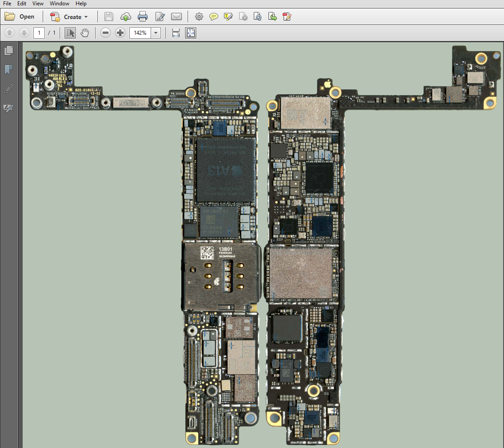The height and width of the screenshot is (448, 504).
Task: Click the upload to cloud icon
Action: pyautogui.click(x=126, y=17)
